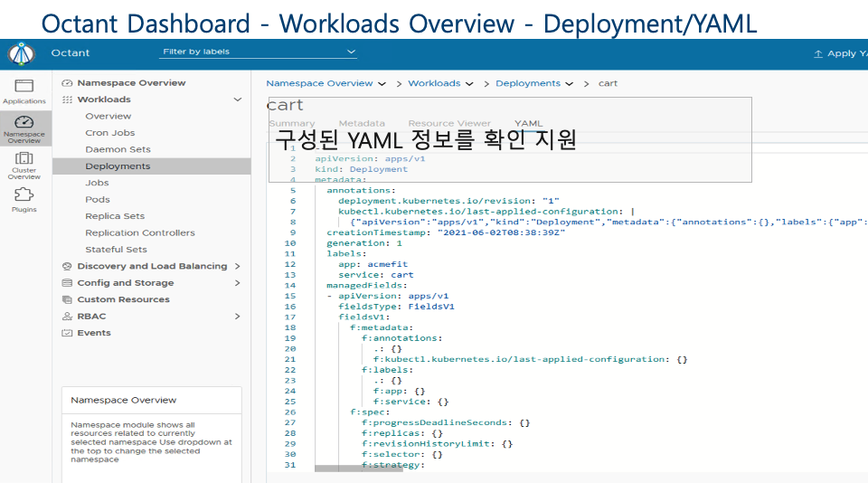Select Overview under Workloads
The width and height of the screenshot is (868, 483).
click(108, 117)
